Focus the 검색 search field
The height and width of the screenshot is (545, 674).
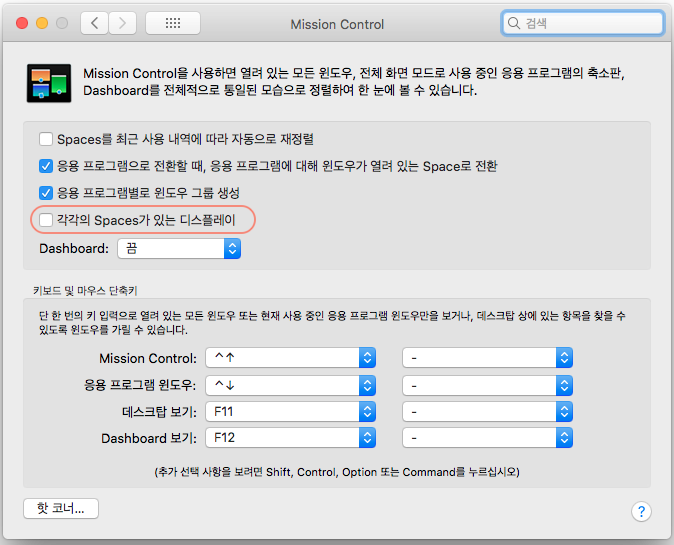[582, 23]
